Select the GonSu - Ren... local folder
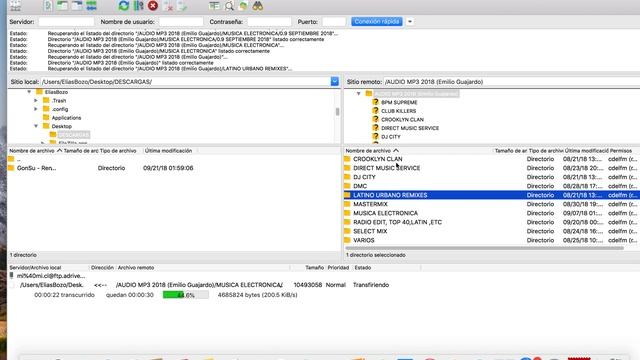Viewport: 640px width, 360px height. [36, 168]
